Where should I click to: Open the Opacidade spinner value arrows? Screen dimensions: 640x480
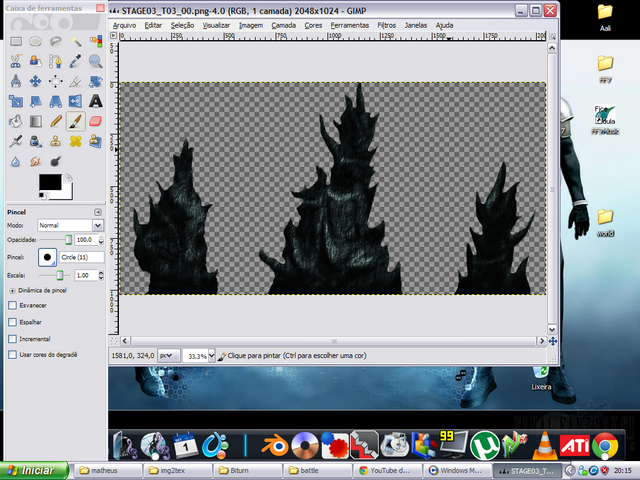[101, 240]
